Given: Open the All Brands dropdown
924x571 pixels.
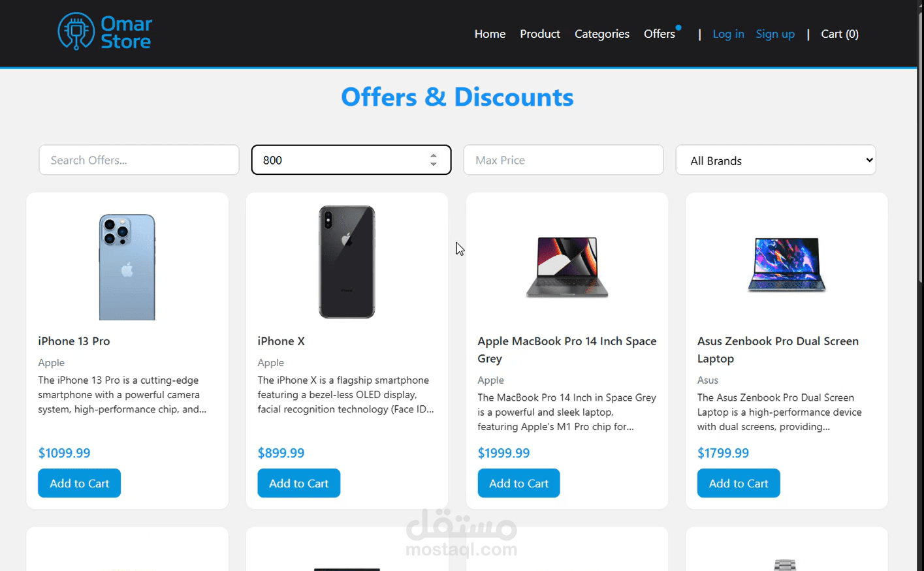Looking at the screenshot, I should tap(775, 160).
